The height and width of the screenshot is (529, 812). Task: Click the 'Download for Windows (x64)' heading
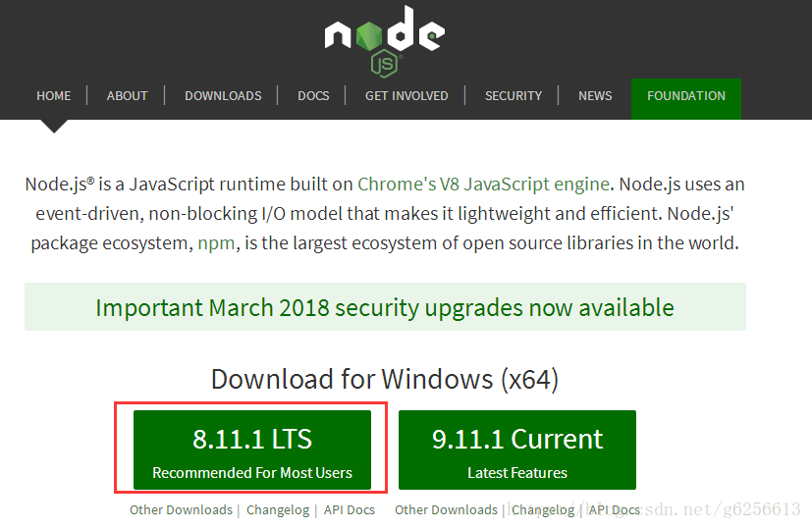click(385, 379)
